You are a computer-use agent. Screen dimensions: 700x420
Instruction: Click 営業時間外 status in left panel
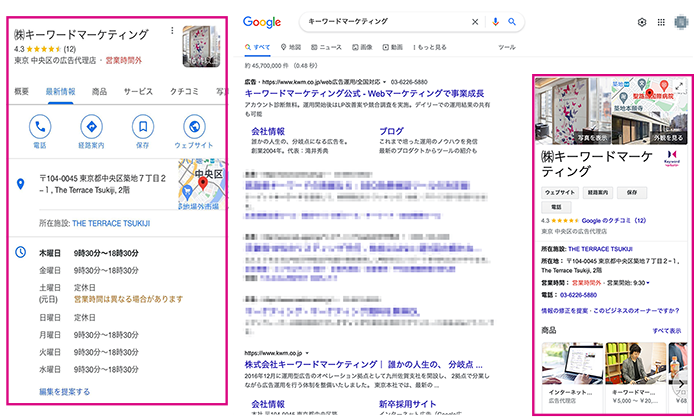coord(124,60)
